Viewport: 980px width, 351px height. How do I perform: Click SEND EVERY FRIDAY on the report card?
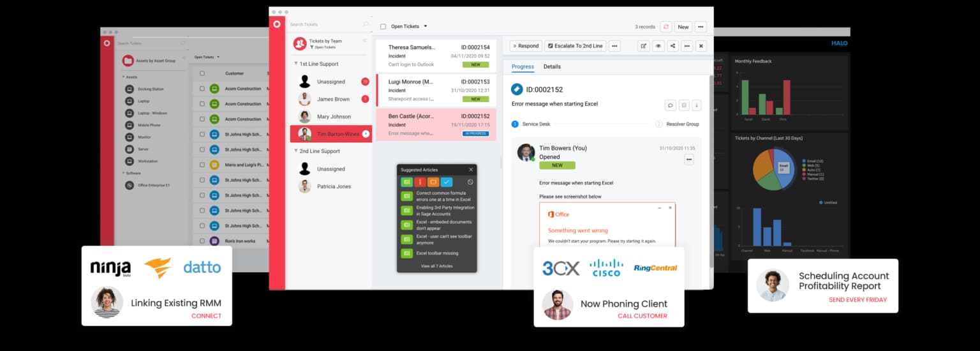[857, 300]
